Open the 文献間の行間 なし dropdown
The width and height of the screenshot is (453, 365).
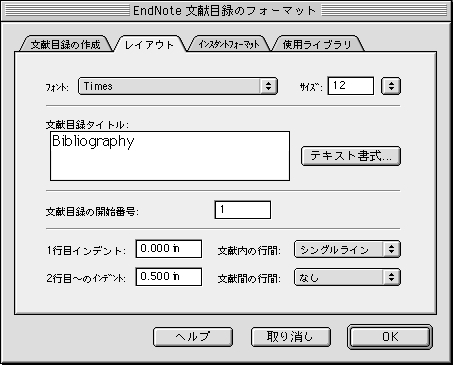tap(347, 277)
